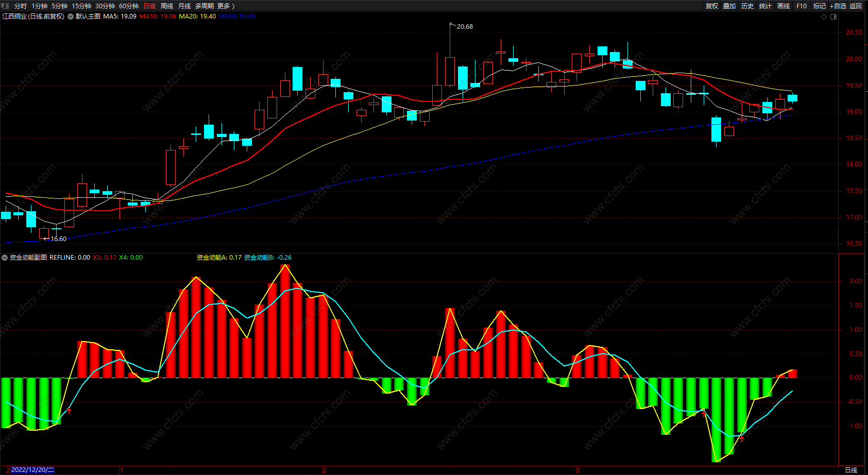
Task: Click the 18.00 price axis label
Action: coord(854,164)
